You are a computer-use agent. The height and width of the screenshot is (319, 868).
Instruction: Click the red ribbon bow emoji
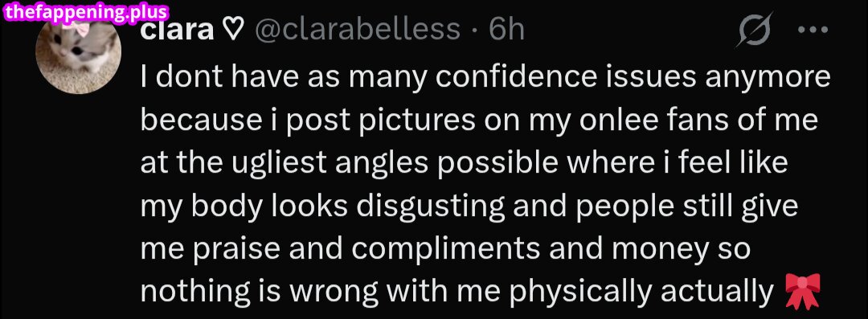pos(803,292)
